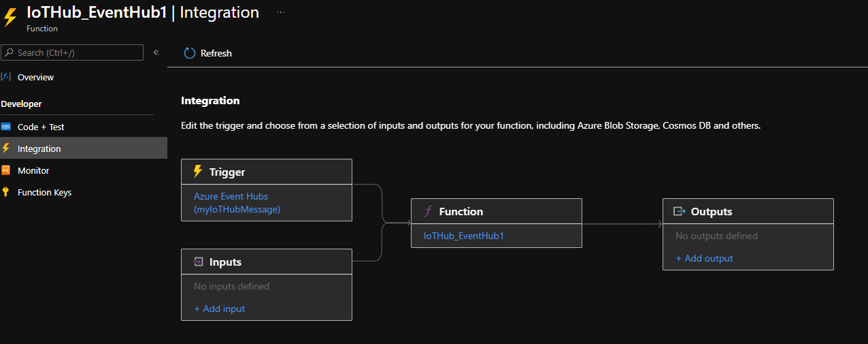Click the Function Keys key icon
The height and width of the screenshot is (344, 868).
point(6,192)
